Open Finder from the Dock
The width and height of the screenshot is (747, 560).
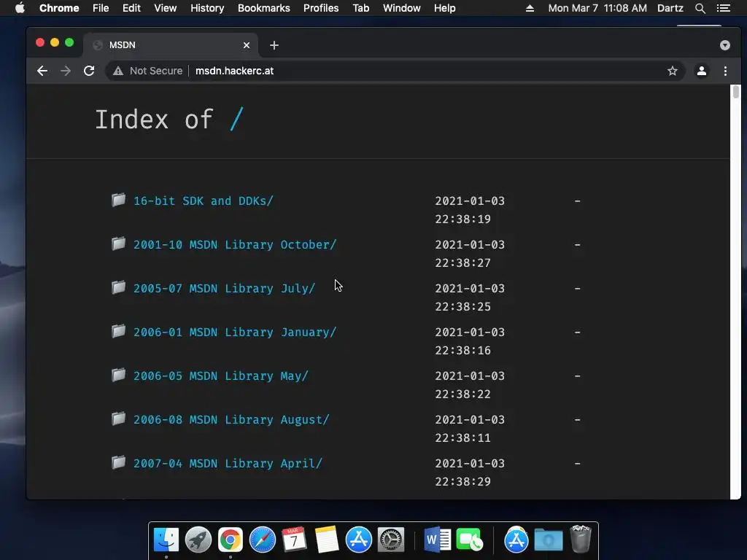166,540
